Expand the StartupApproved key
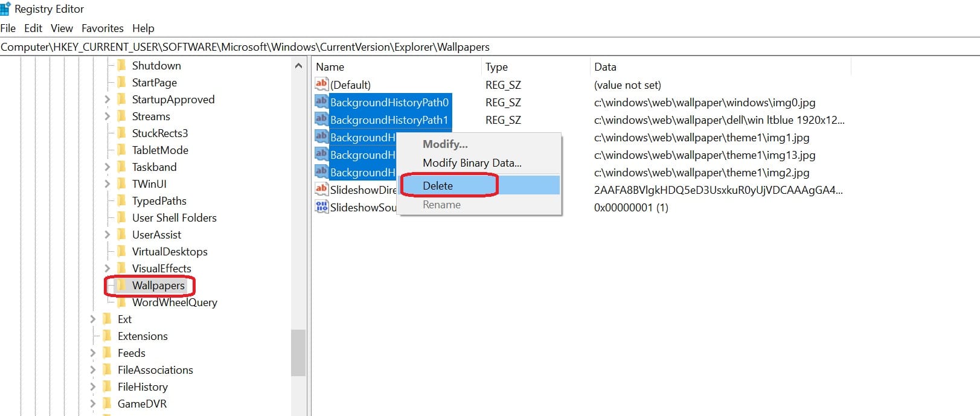980x416 pixels. pyautogui.click(x=107, y=100)
